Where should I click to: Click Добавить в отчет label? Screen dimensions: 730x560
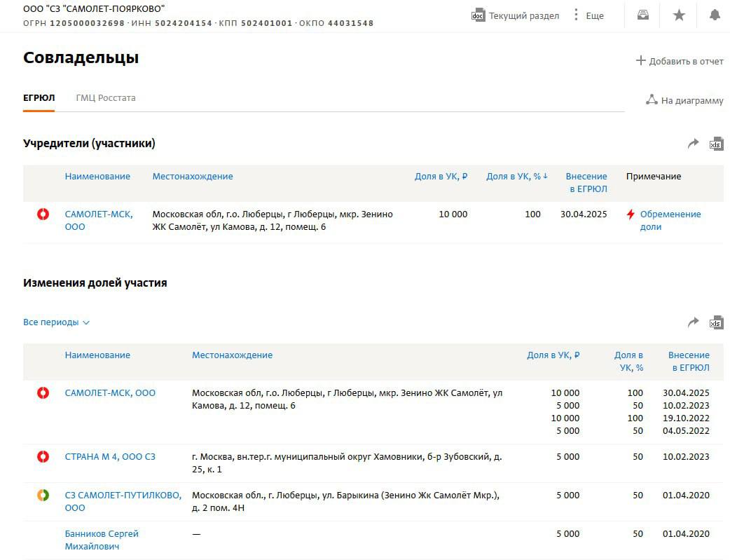687,61
